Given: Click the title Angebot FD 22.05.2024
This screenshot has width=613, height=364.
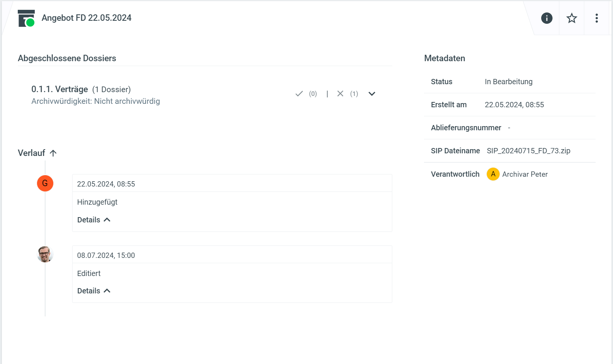Looking at the screenshot, I should point(87,18).
